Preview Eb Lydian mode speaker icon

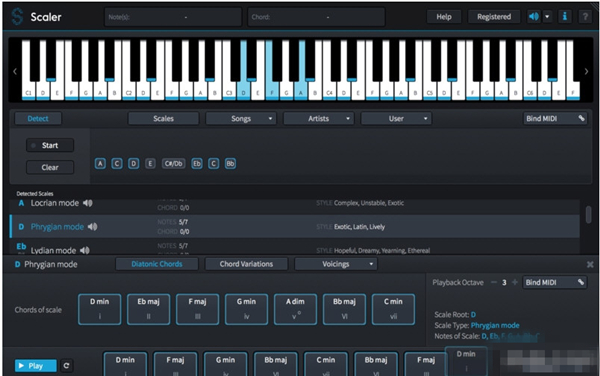[x=85, y=251]
